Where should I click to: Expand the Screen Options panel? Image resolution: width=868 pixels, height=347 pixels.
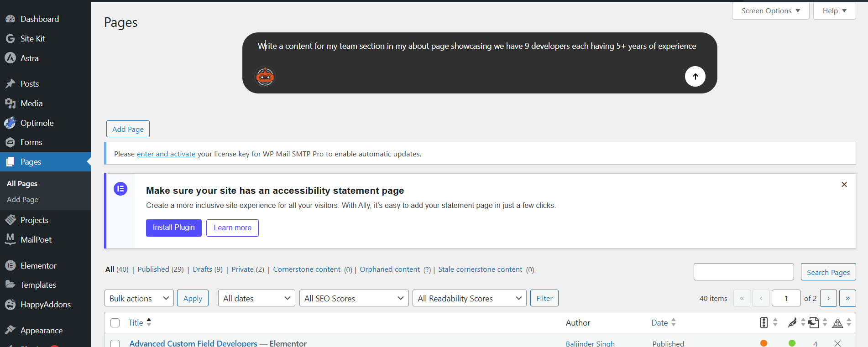[770, 11]
